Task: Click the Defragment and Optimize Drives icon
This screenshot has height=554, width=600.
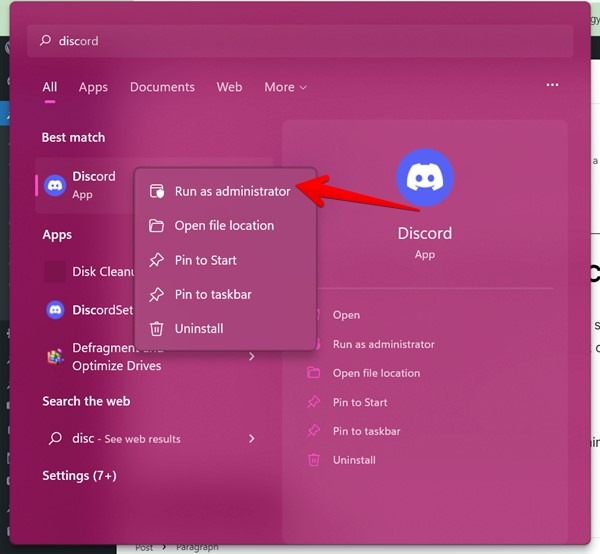Action: click(55, 357)
